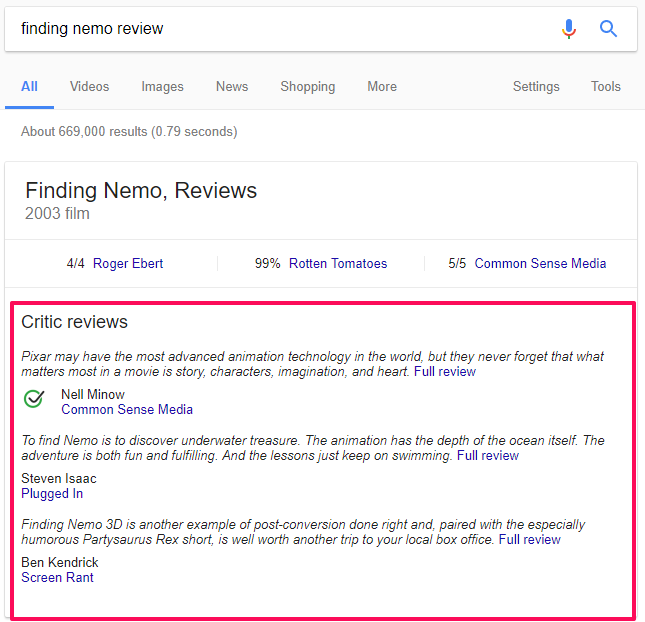645x622 pixels.
Task: Click the 'Finding Nemo, Reviews' title
Action: point(141,190)
